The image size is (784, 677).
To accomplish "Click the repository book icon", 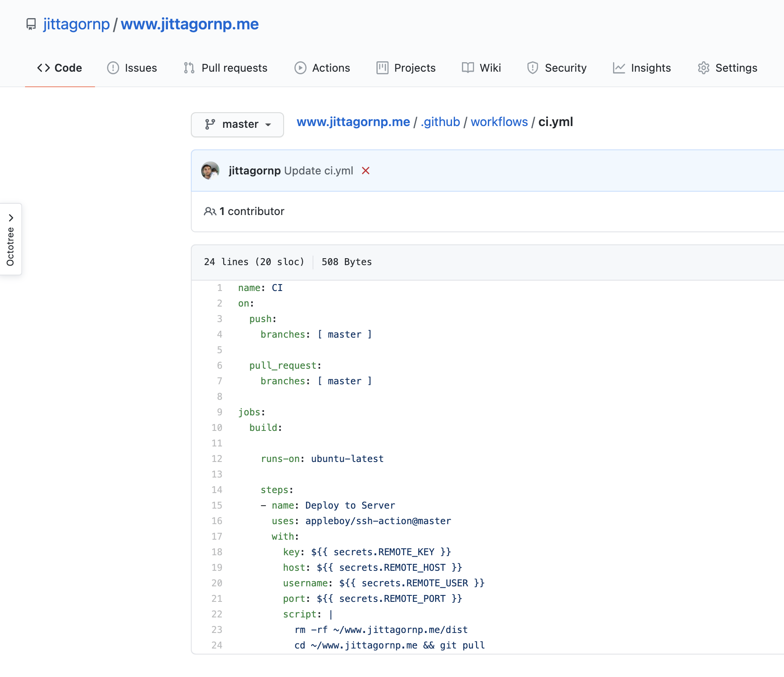I will pyautogui.click(x=31, y=24).
